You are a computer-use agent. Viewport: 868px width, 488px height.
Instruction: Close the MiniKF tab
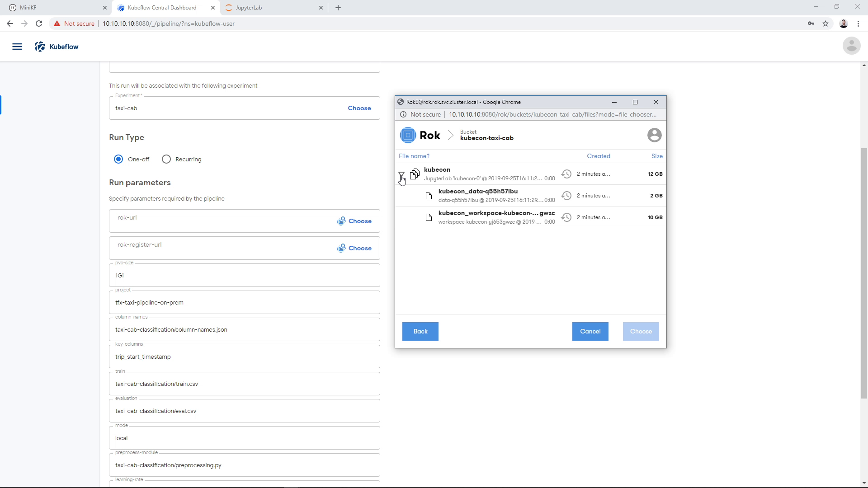click(104, 8)
